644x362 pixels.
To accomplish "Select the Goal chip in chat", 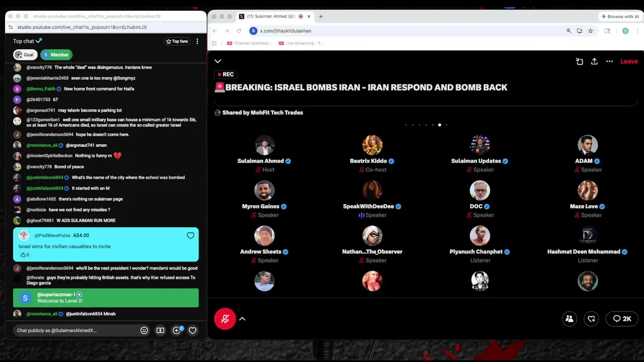I will [x=25, y=55].
